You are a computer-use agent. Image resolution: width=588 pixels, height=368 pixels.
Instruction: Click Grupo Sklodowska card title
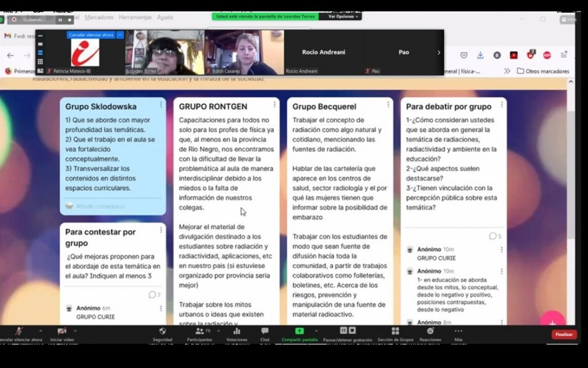click(101, 107)
